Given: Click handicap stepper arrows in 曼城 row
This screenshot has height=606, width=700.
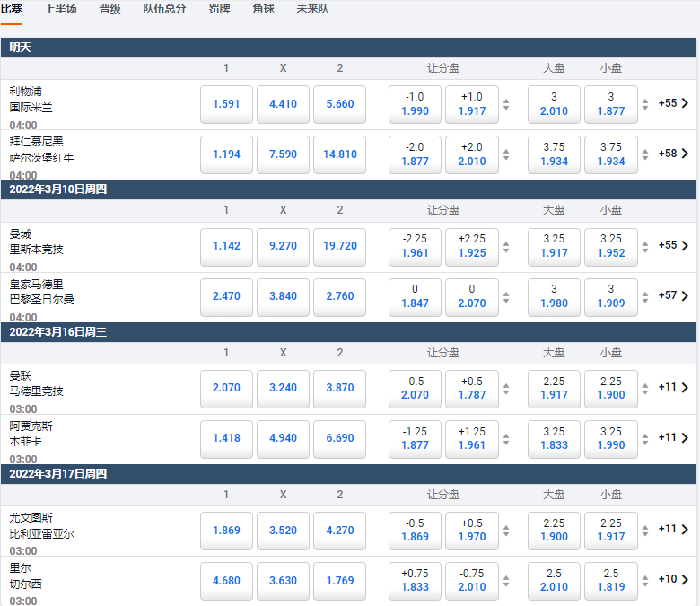Looking at the screenshot, I should [506, 246].
